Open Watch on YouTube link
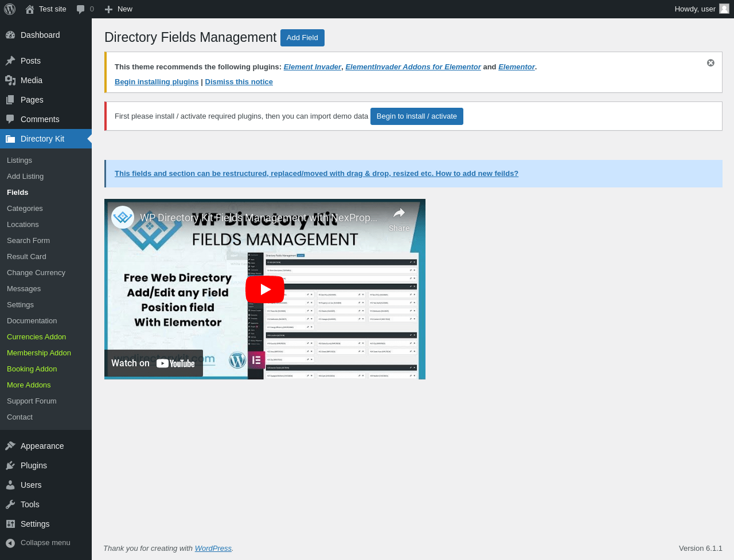The width and height of the screenshot is (734, 560). pyautogui.click(x=154, y=363)
